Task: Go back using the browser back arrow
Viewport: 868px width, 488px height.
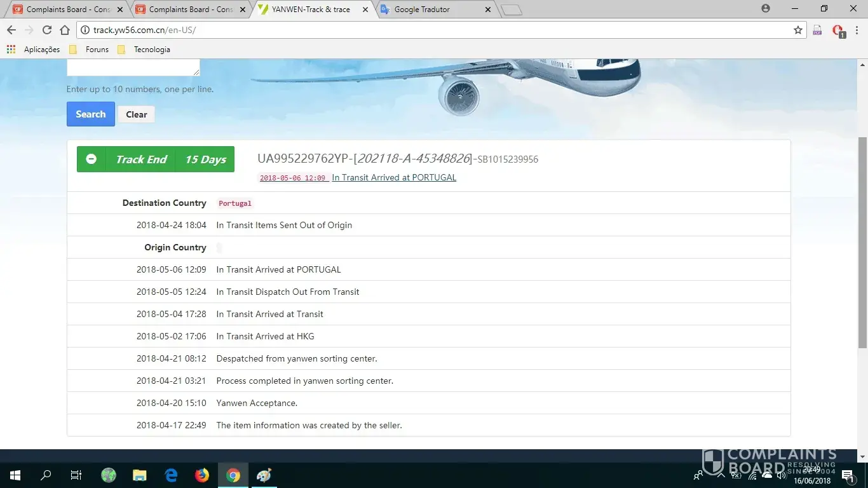Action: [11, 30]
